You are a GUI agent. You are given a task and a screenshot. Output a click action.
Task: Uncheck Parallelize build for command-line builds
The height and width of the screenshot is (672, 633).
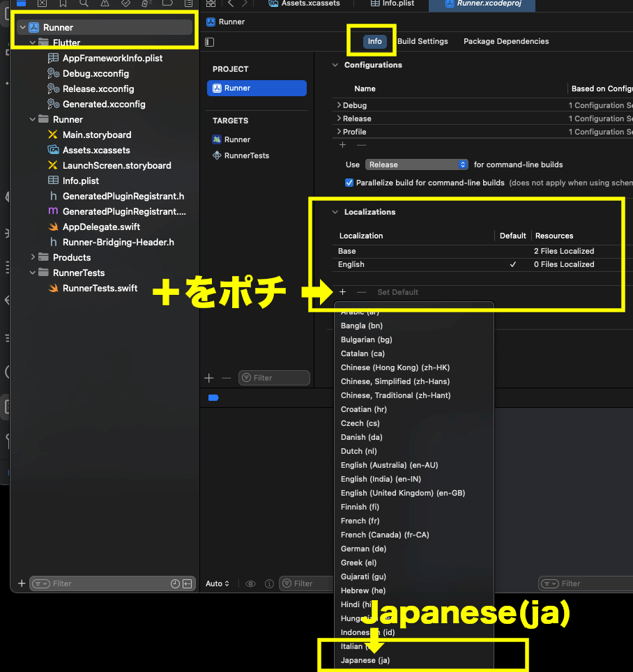tap(349, 183)
